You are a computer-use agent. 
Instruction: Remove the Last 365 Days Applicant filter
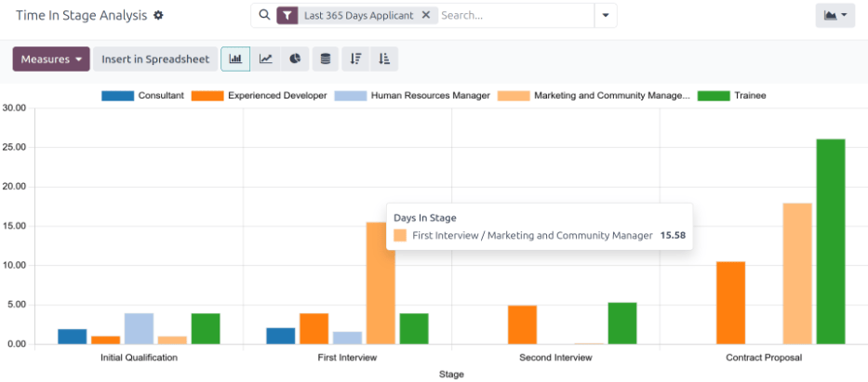coord(426,16)
